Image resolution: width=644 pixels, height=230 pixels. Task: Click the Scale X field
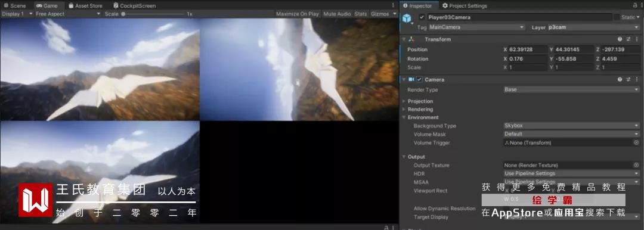tap(528, 67)
